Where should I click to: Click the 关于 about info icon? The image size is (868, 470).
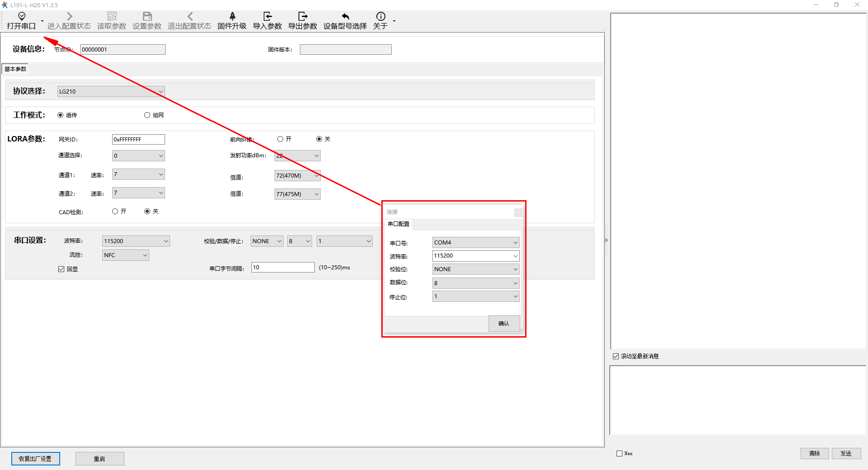tap(380, 17)
